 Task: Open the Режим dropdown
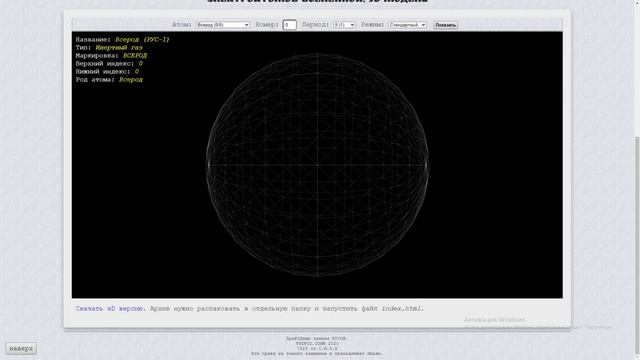[407, 25]
